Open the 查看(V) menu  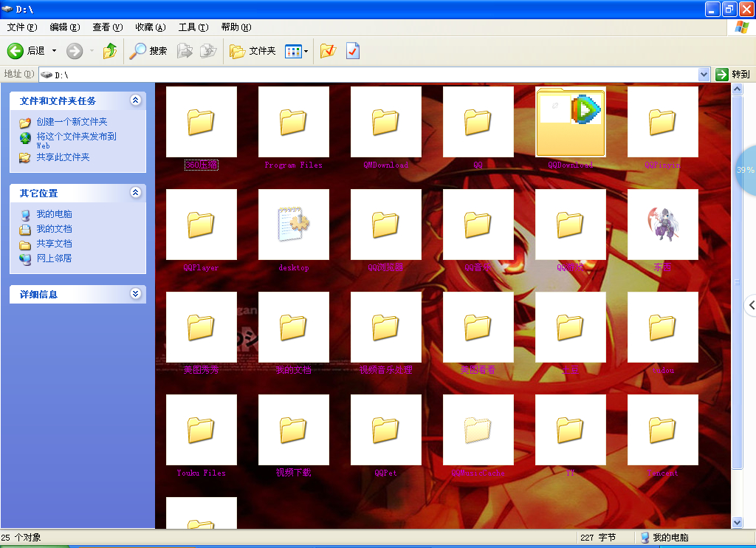[108, 27]
